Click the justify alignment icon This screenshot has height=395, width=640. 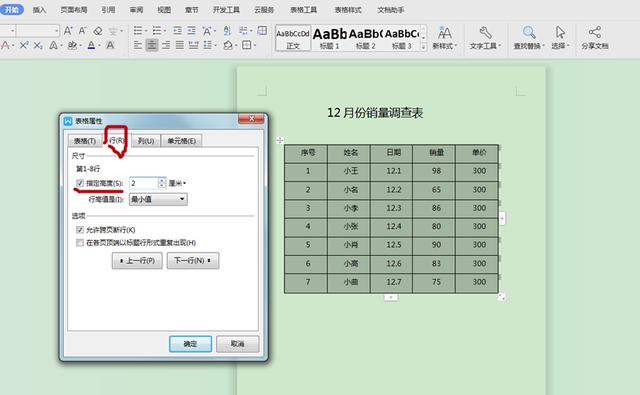180,45
